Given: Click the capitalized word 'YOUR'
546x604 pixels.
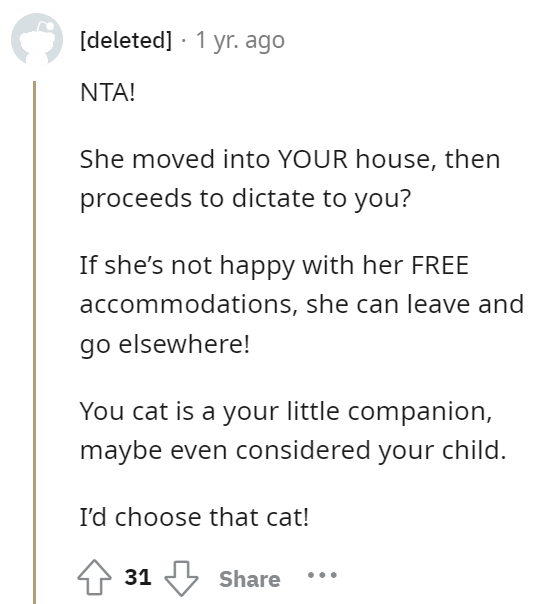Looking at the screenshot, I should tap(312, 159).
